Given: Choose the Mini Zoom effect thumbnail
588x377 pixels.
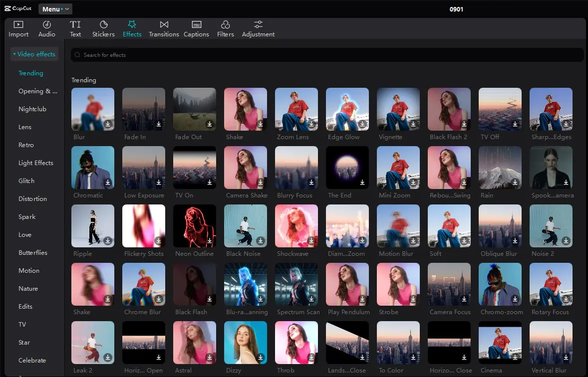Looking at the screenshot, I should click(x=398, y=168).
